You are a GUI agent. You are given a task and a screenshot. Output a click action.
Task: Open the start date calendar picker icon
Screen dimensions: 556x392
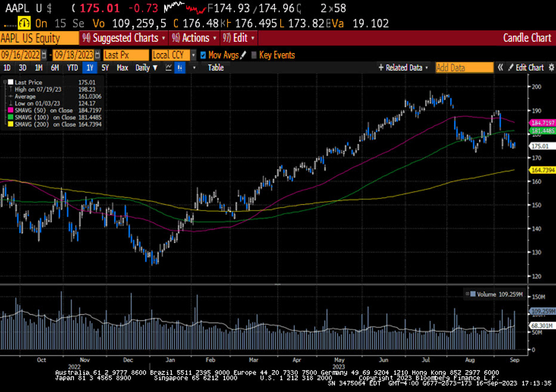46,55
